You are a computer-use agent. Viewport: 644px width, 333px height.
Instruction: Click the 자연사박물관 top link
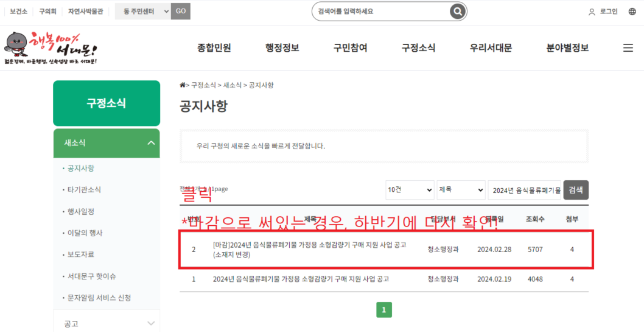(x=86, y=12)
